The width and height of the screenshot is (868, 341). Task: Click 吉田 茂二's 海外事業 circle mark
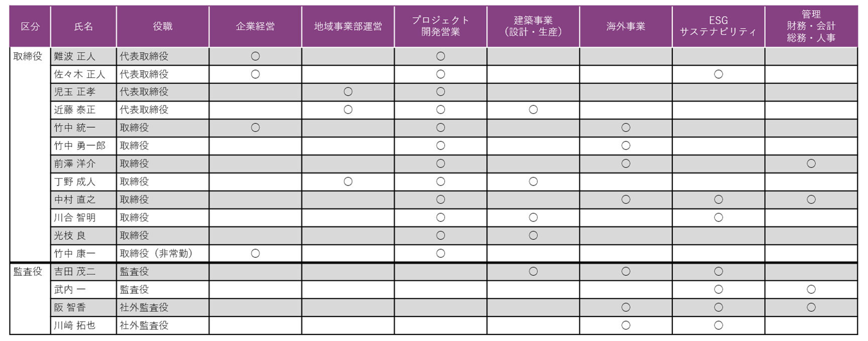pos(626,272)
